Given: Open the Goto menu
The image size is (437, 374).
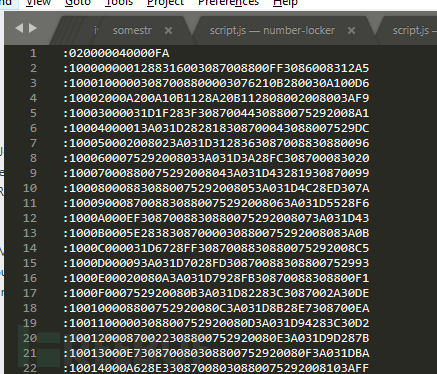Looking at the screenshot, I should 78,3.
